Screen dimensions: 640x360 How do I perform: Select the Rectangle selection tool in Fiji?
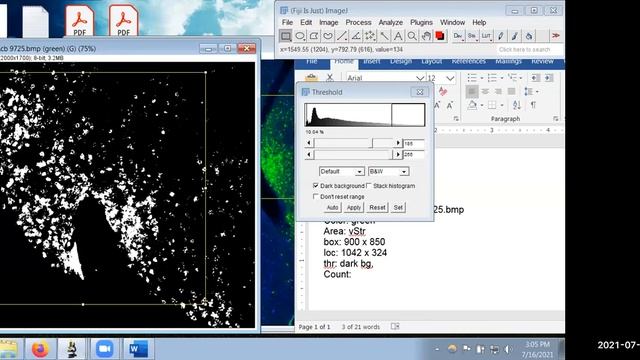[286, 36]
